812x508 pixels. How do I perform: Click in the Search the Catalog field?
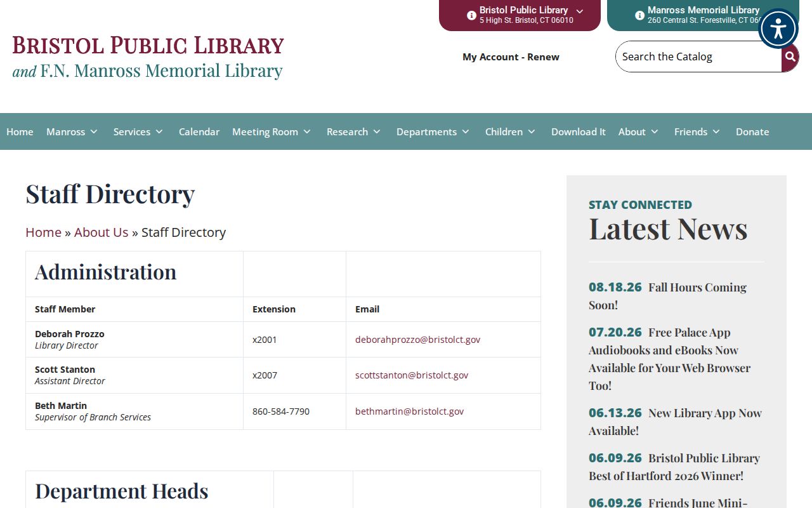point(698,57)
